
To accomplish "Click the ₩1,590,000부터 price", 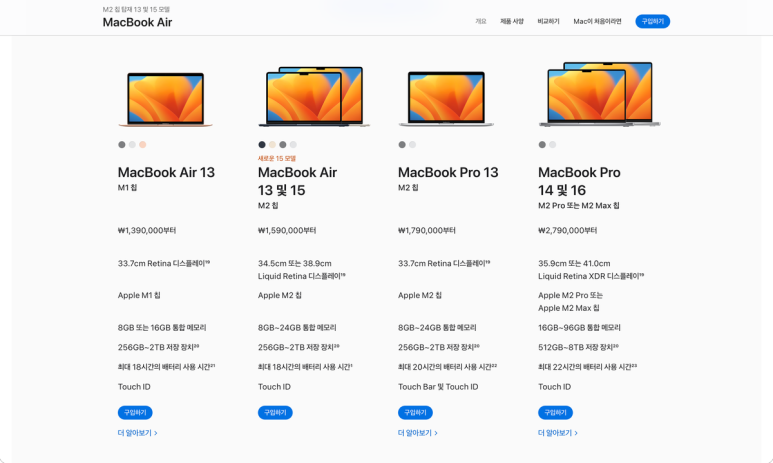I will (287, 230).
